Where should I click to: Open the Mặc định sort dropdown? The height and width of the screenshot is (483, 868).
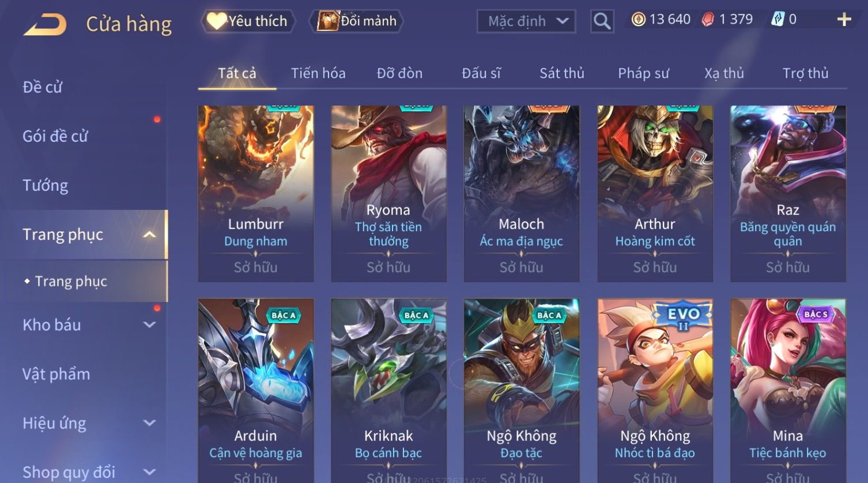pyautogui.click(x=526, y=21)
